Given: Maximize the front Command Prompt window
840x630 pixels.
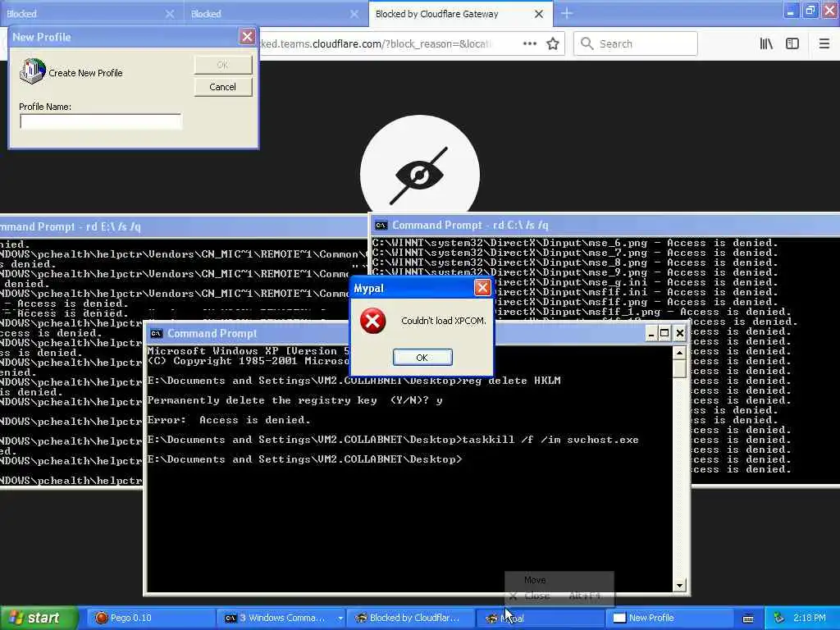Looking at the screenshot, I should pos(664,333).
